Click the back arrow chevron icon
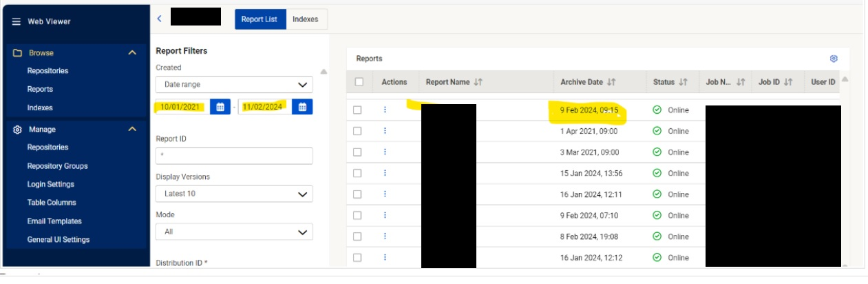Screen dimensions: 868x284 (160, 19)
